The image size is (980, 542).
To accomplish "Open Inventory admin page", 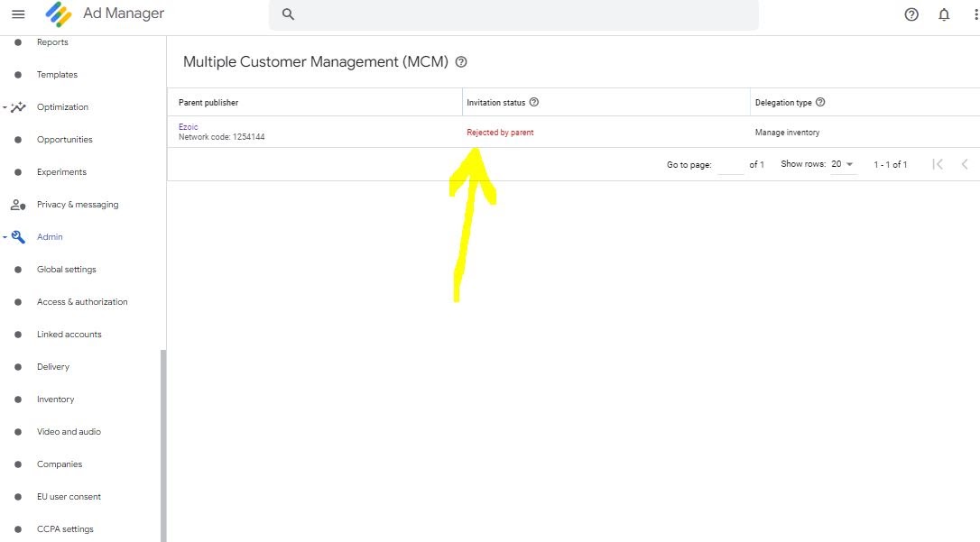I will click(x=55, y=399).
